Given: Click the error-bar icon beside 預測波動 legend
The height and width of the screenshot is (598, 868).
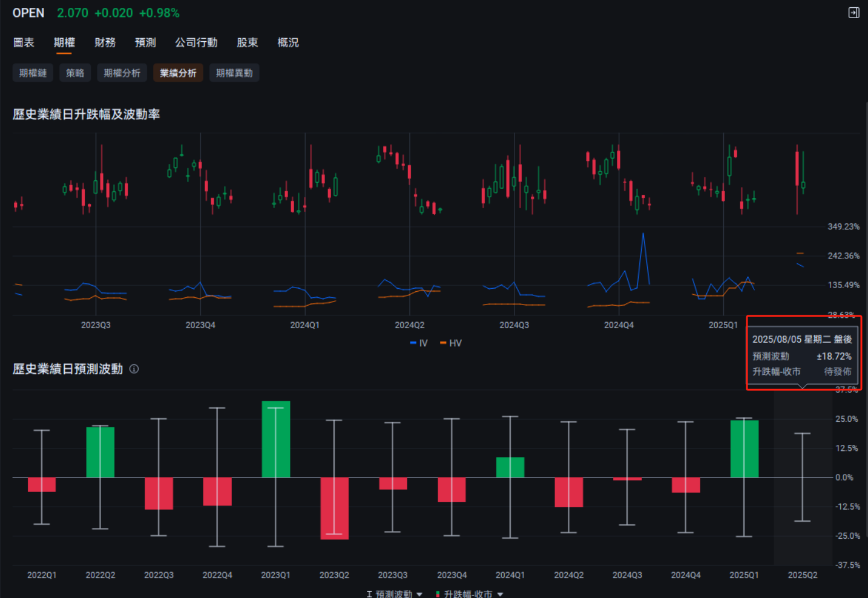Looking at the screenshot, I should pyautogui.click(x=369, y=594).
